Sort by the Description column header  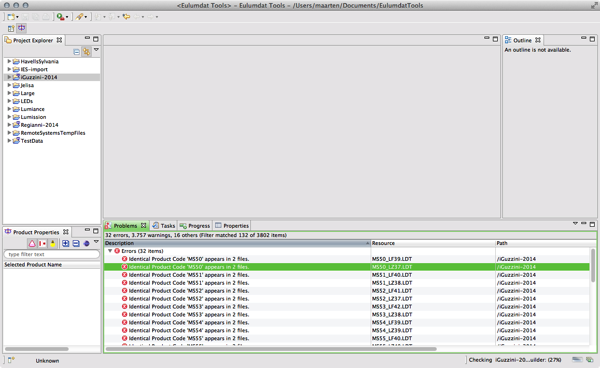click(x=237, y=243)
